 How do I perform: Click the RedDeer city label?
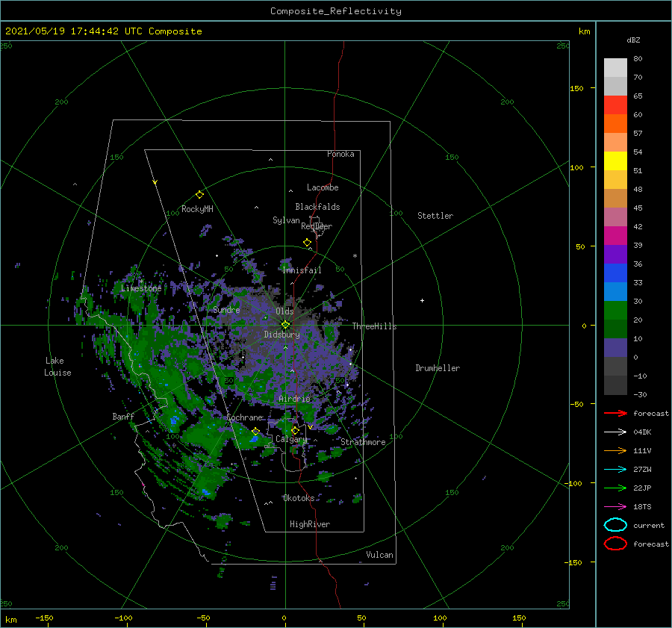click(x=317, y=226)
